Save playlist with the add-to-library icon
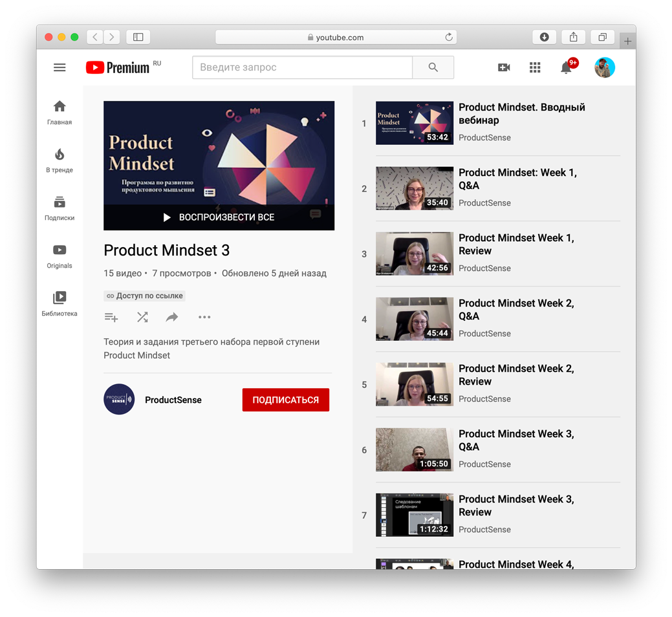This screenshot has width=672, height=617. pyautogui.click(x=111, y=317)
